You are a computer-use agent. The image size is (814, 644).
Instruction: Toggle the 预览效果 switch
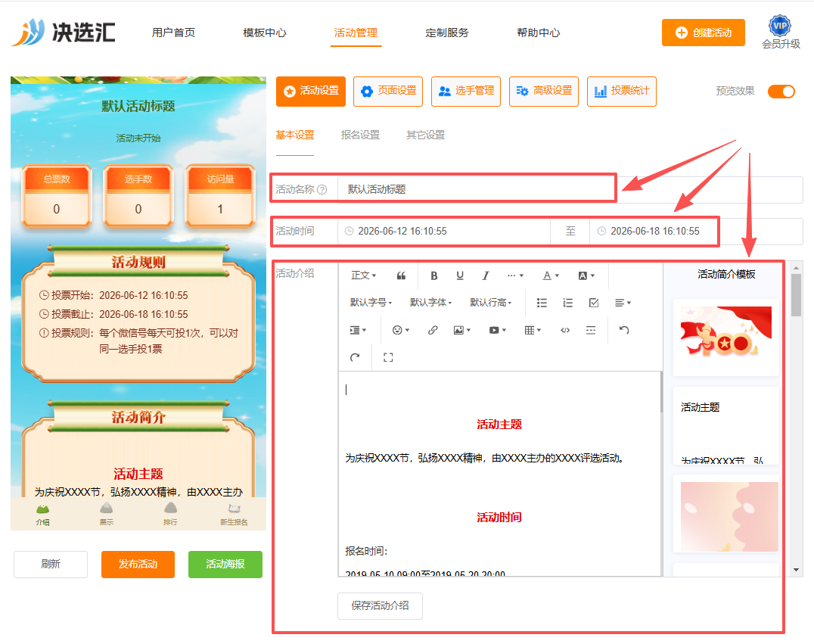coord(781,92)
